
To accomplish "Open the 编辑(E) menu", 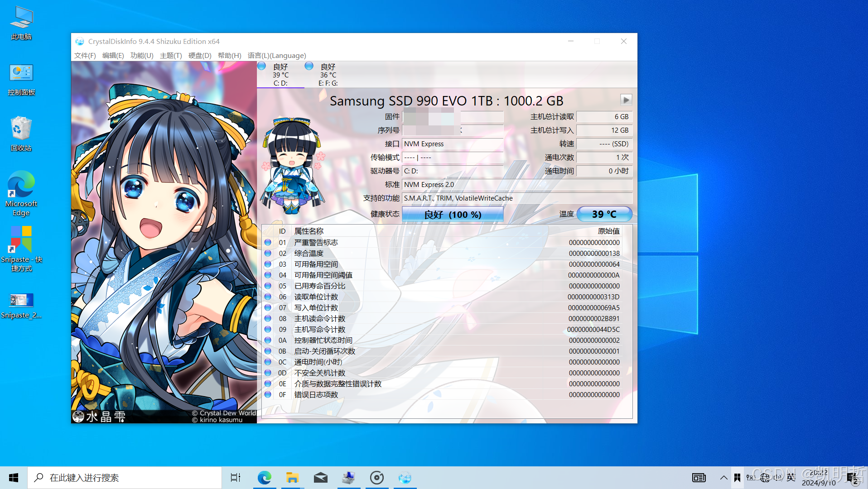I will click(113, 55).
